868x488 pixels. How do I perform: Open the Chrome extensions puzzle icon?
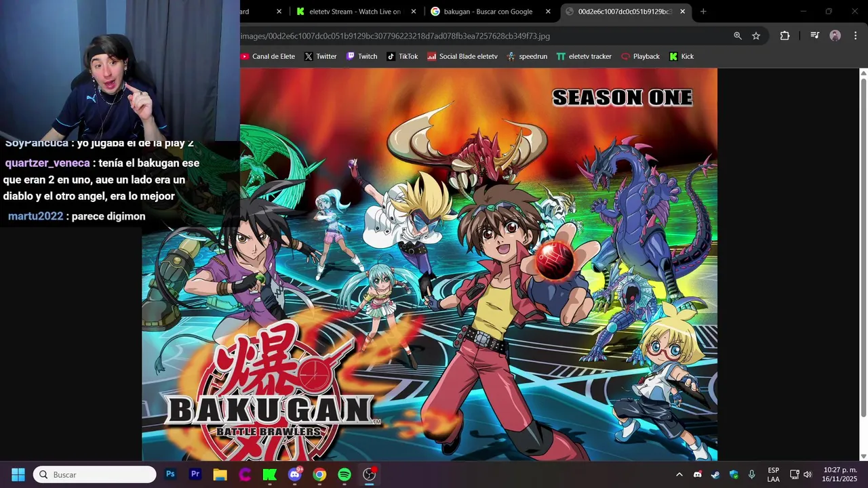(x=785, y=36)
